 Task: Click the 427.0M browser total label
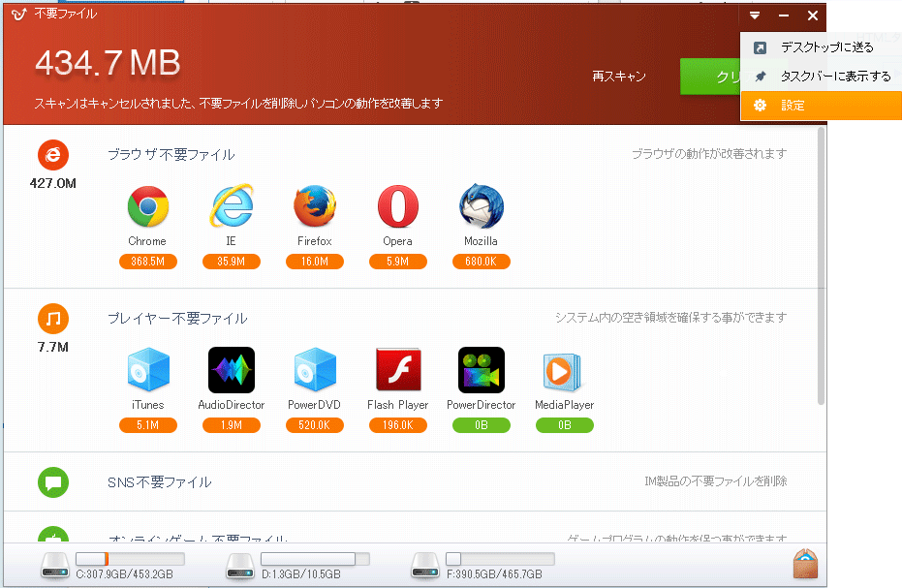point(53,183)
